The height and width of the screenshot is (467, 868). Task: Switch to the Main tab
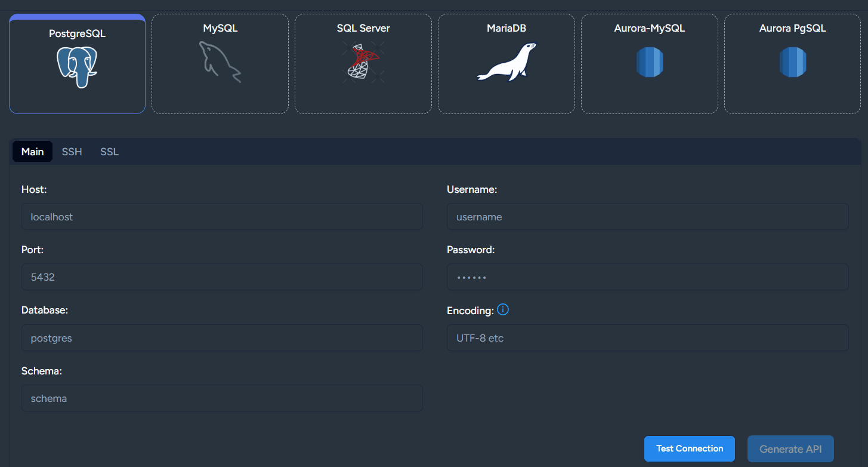click(x=33, y=152)
